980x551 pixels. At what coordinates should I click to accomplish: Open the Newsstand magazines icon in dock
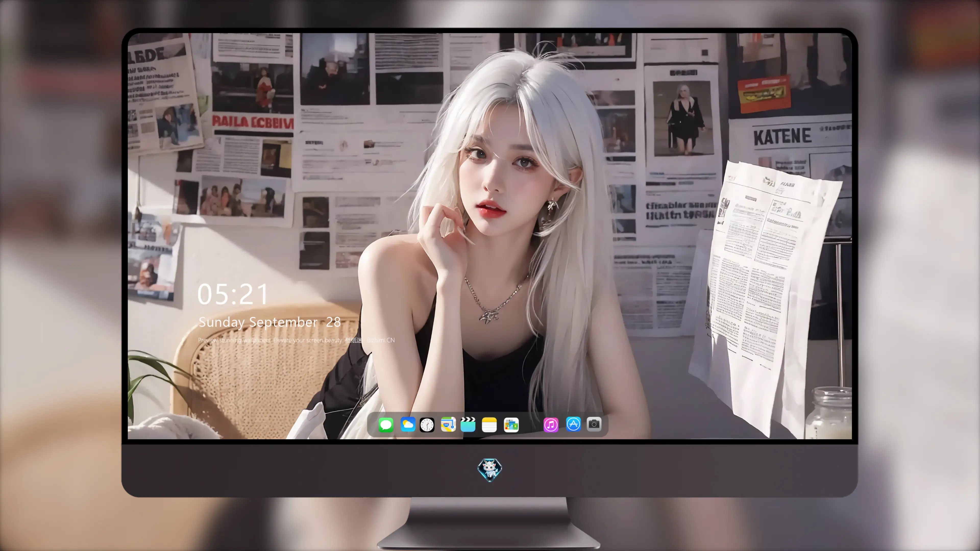click(x=511, y=425)
